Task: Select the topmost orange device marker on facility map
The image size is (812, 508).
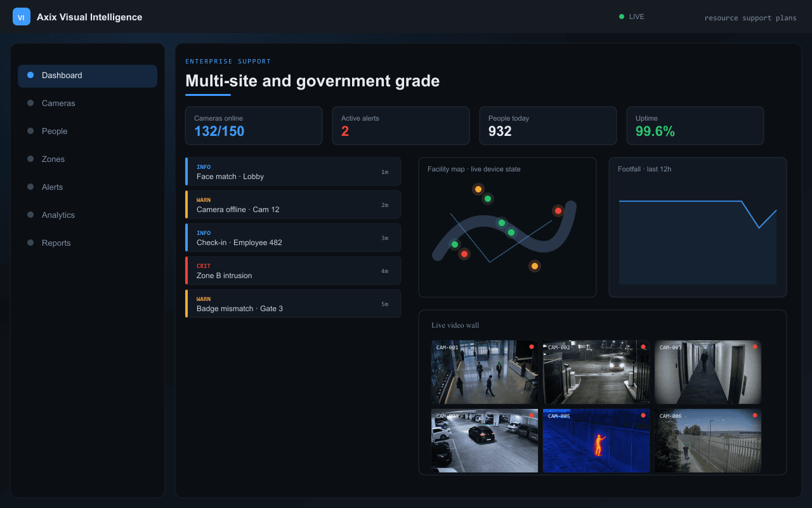Action: click(478, 189)
